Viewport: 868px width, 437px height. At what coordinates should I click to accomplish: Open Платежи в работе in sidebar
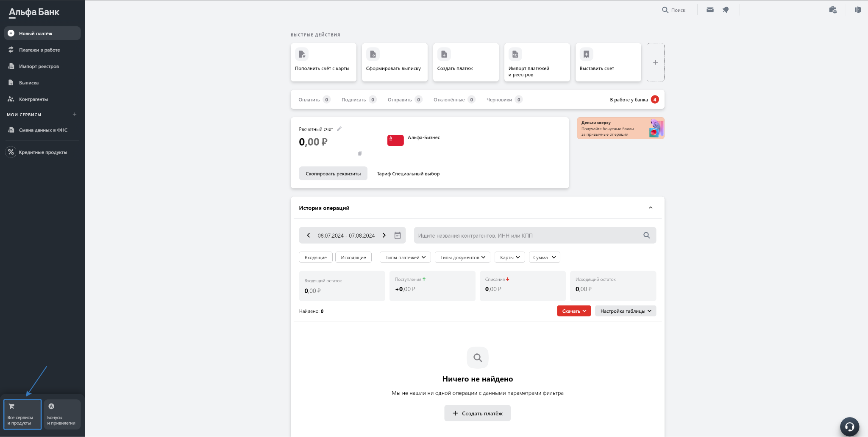click(x=39, y=50)
